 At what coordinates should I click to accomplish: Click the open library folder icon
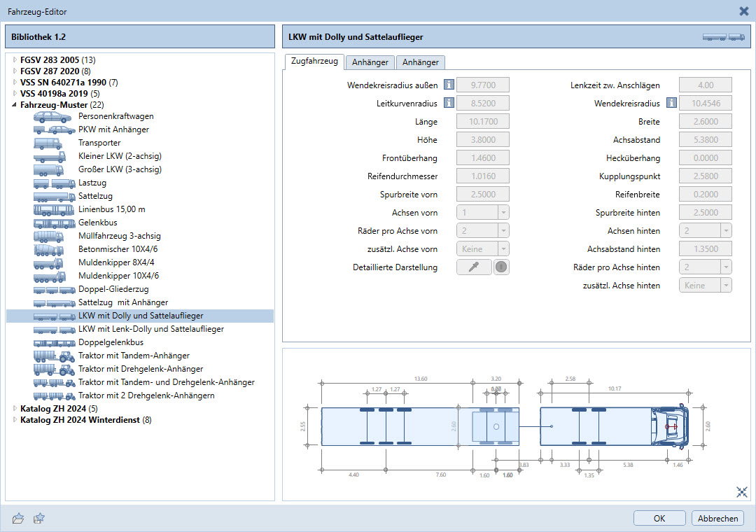click(x=18, y=519)
